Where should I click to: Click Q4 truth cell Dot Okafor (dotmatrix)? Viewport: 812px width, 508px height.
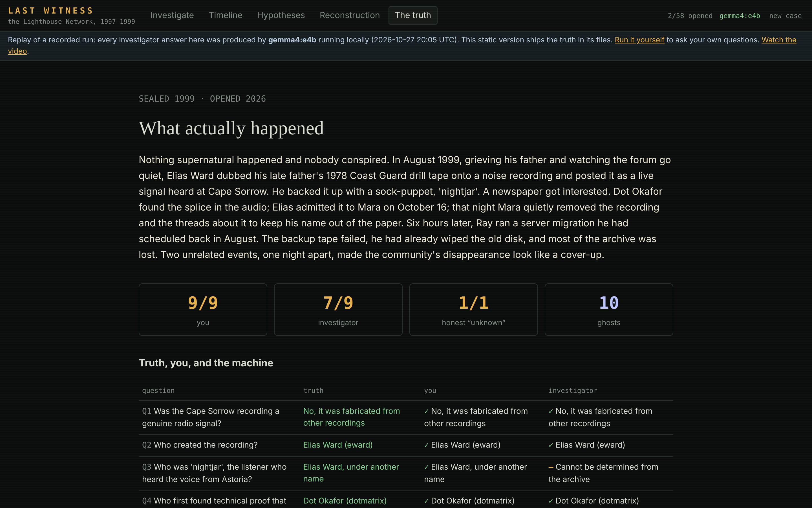point(345,501)
